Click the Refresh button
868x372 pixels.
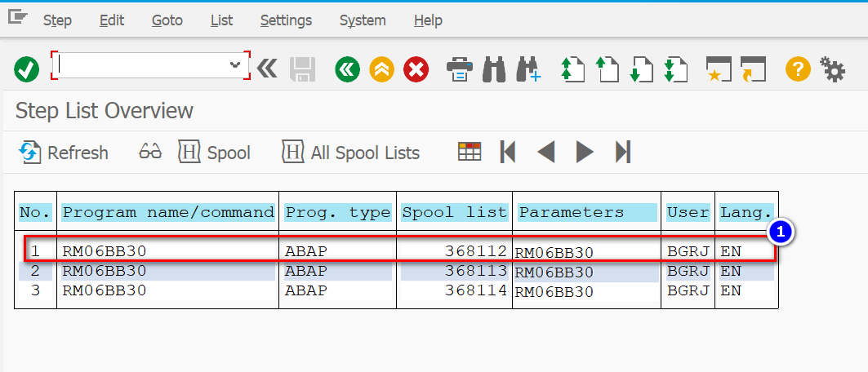pos(64,153)
